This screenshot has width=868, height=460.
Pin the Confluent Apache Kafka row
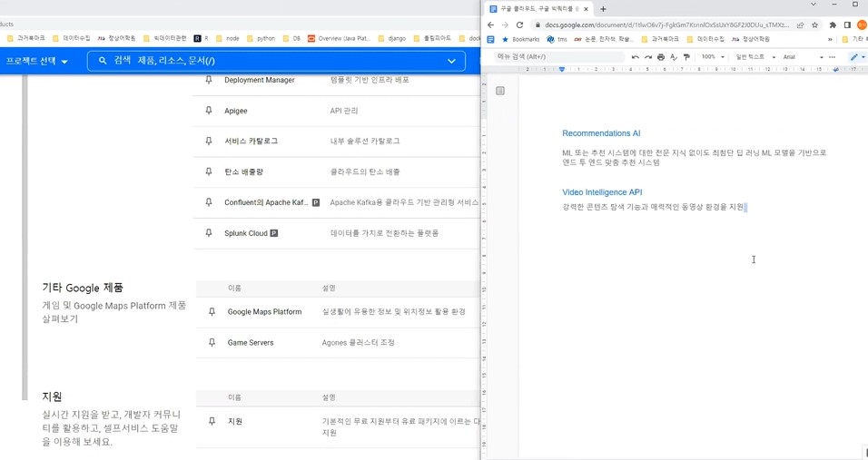click(209, 202)
